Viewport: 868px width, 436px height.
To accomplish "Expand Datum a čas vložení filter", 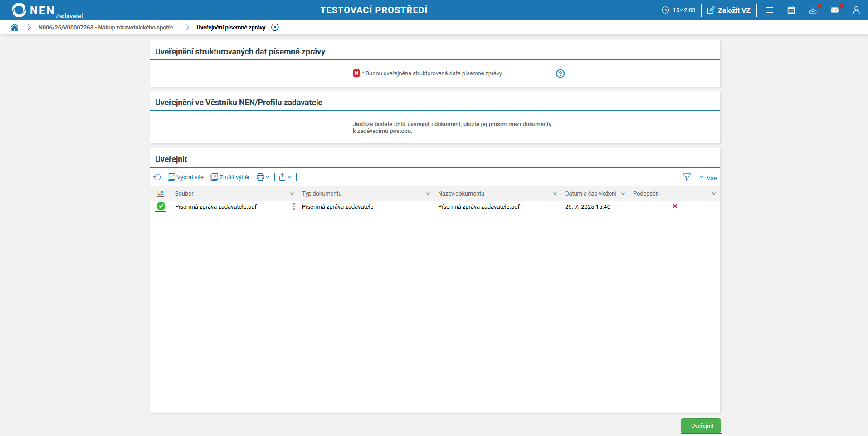I will click(622, 193).
